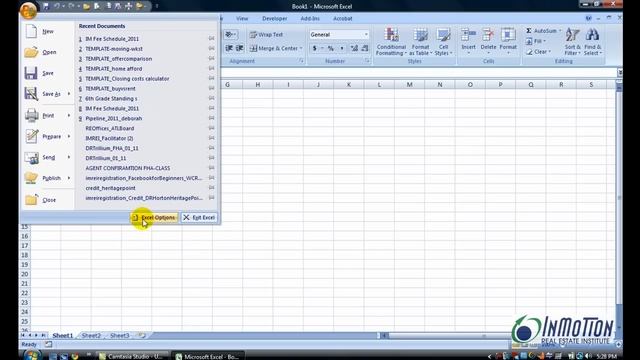640x360 pixels.
Task: Switch to the Developer ribbon tab
Action: pos(274,19)
